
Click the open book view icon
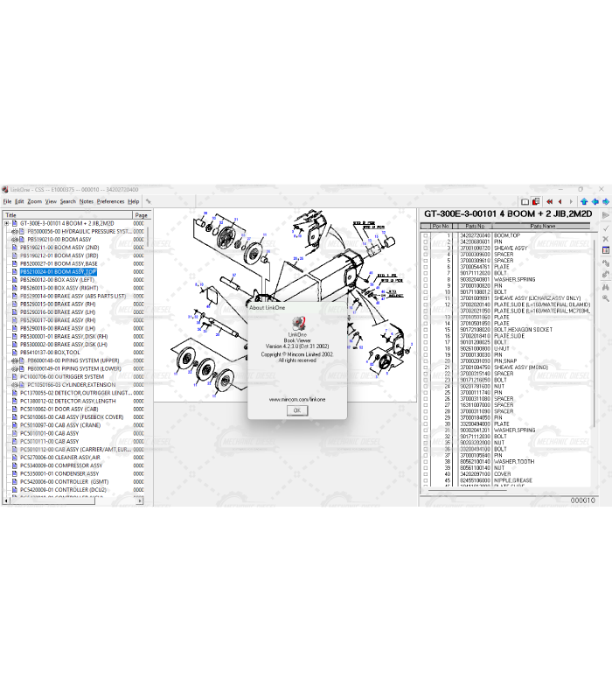click(x=524, y=201)
